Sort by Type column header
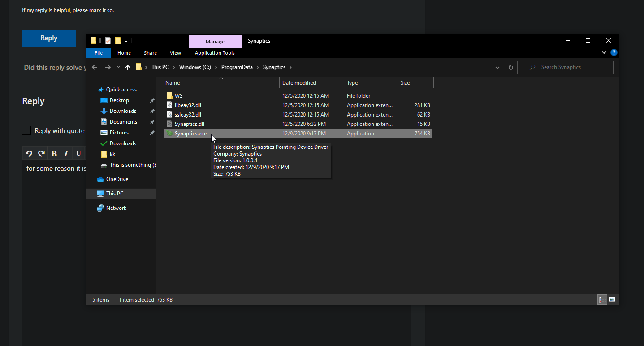The width and height of the screenshot is (644, 346). [x=371, y=83]
